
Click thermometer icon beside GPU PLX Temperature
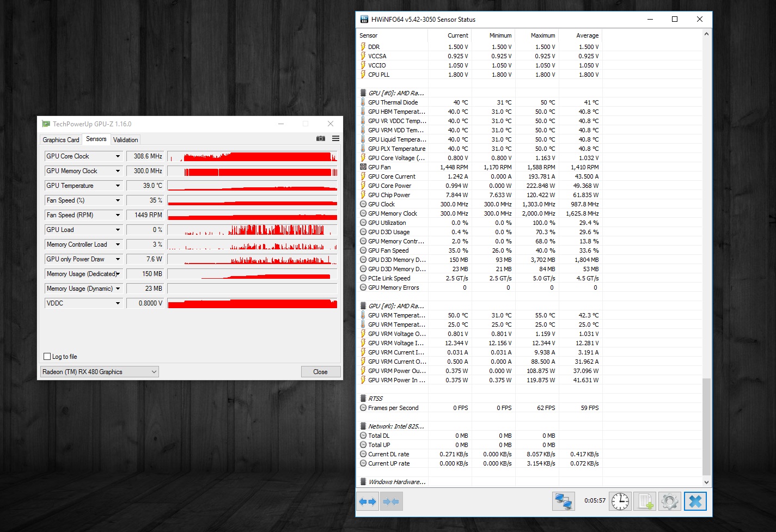click(x=363, y=149)
